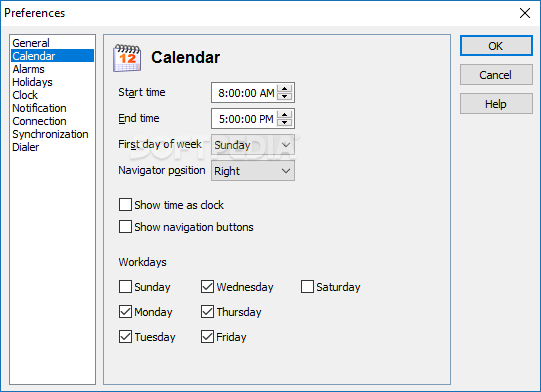Check Saturday as a workday

tap(307, 286)
